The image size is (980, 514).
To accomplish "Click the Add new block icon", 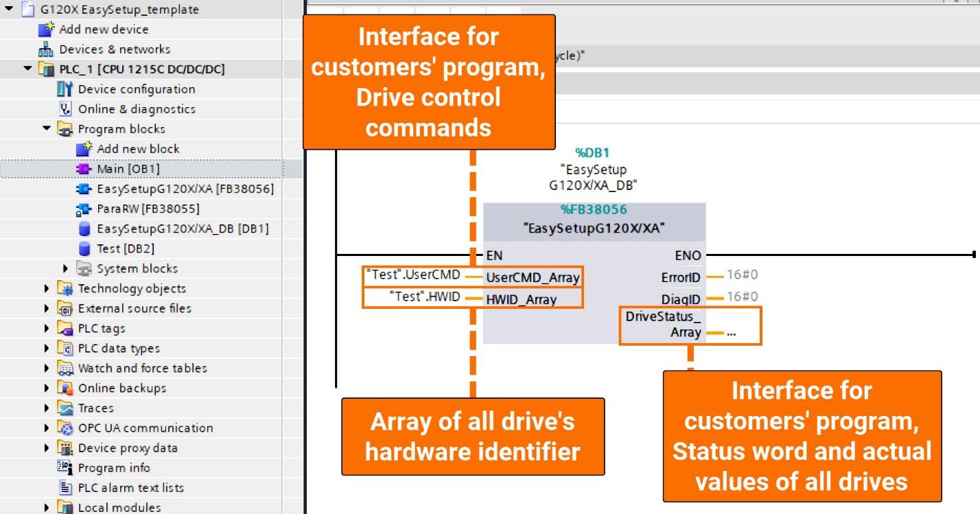I will point(84,149).
